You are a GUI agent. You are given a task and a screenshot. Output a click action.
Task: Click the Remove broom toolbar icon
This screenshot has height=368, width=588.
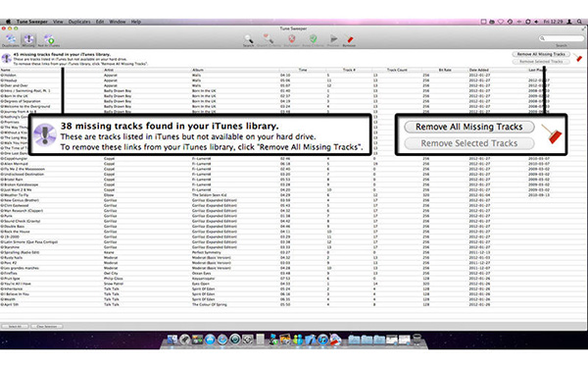tap(349, 40)
